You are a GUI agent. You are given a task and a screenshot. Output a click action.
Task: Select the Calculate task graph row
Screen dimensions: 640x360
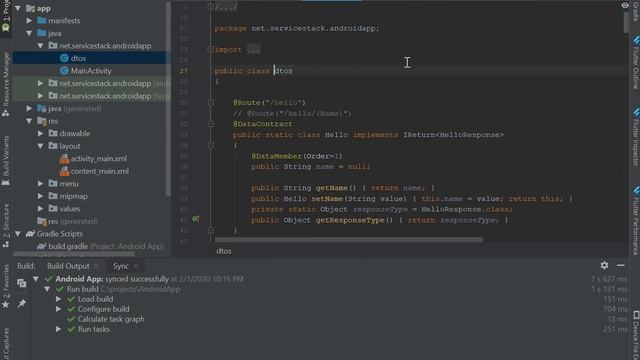tap(111, 319)
